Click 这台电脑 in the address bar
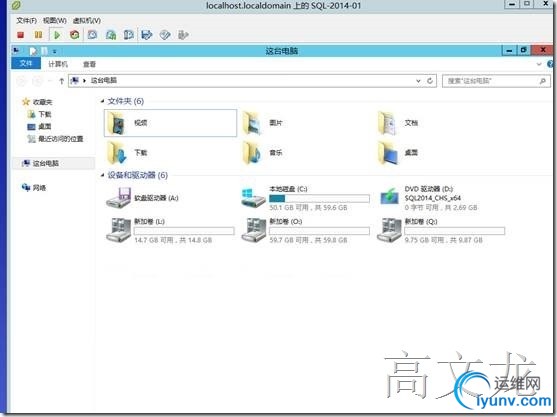This screenshot has height=417, width=557. 104,80
